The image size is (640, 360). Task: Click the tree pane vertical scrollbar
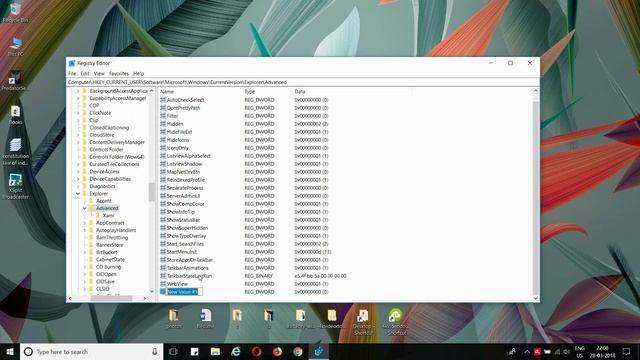(x=152, y=191)
